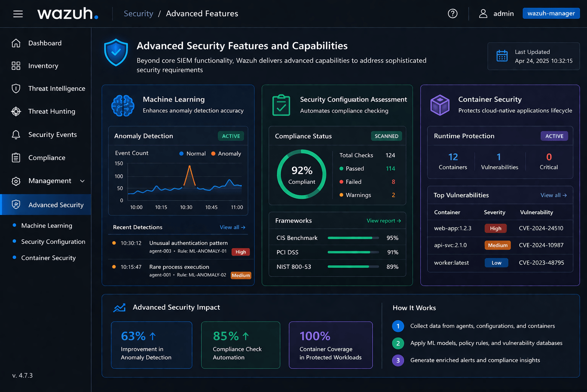587x392 pixels.
Task: Select Container Security submenu item
Action: [x=48, y=258]
